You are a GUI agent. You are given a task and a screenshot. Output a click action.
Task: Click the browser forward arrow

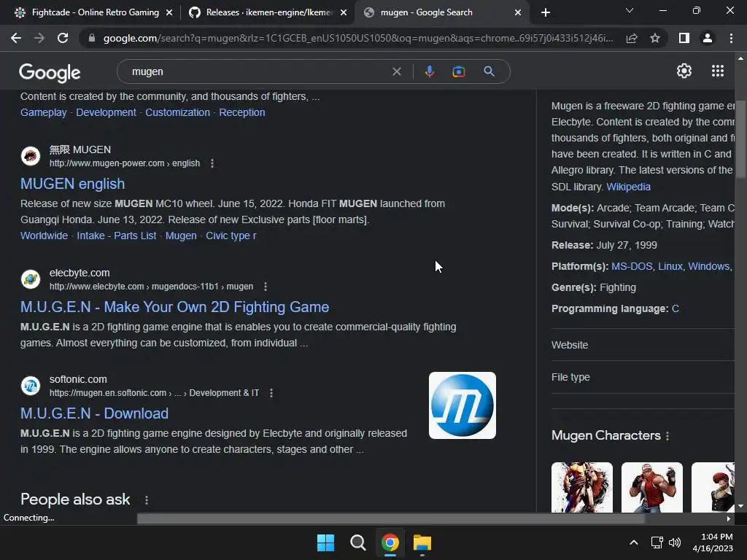(39, 38)
